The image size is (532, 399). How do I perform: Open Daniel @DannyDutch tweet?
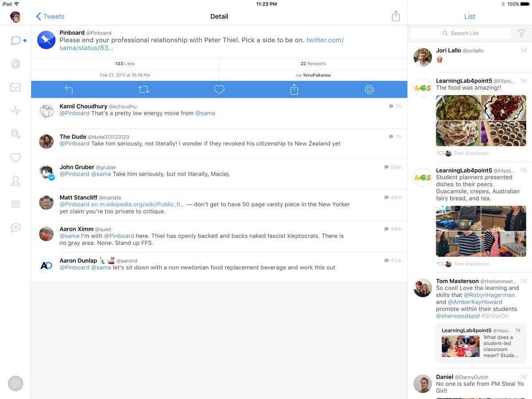pos(470,383)
